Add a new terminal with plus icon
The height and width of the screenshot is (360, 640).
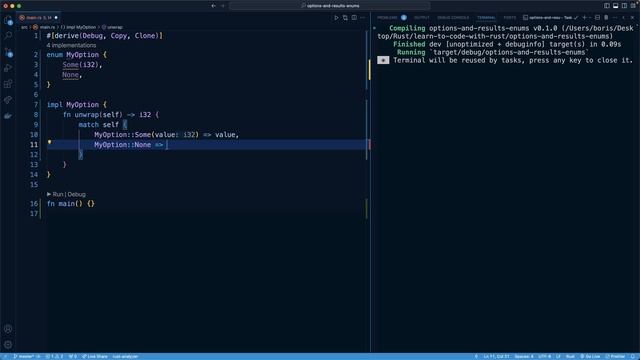click(x=584, y=18)
